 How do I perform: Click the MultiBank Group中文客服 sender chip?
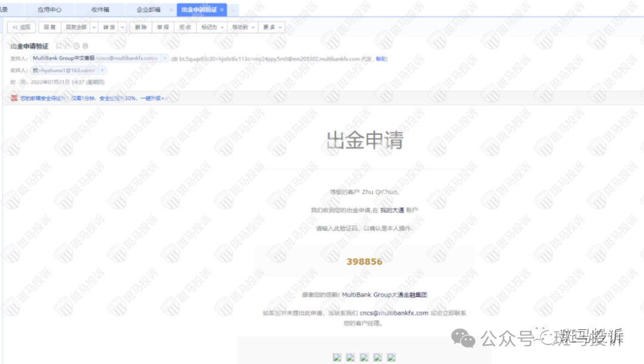95,58
